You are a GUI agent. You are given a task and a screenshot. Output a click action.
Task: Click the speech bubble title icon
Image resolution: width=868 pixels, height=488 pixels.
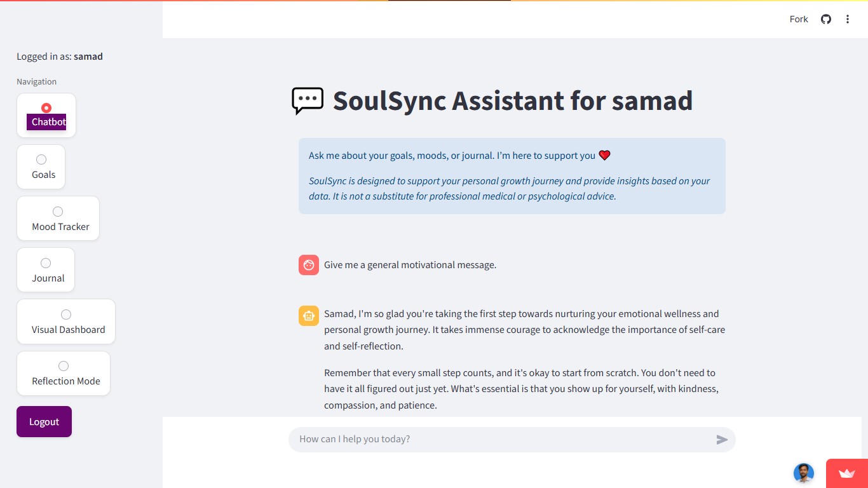308,100
